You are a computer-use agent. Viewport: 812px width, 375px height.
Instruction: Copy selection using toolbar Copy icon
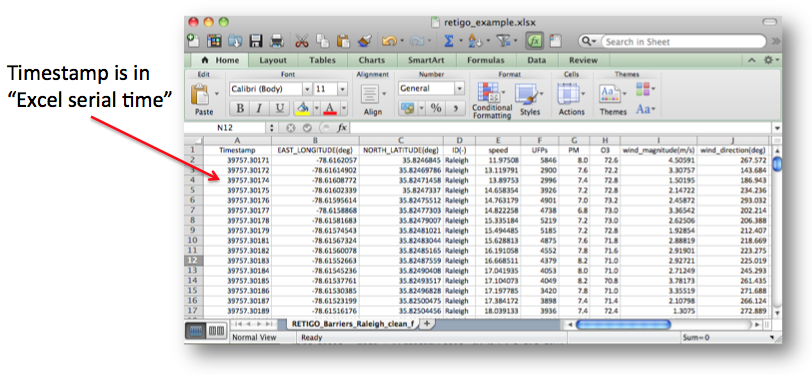pyautogui.click(x=323, y=41)
